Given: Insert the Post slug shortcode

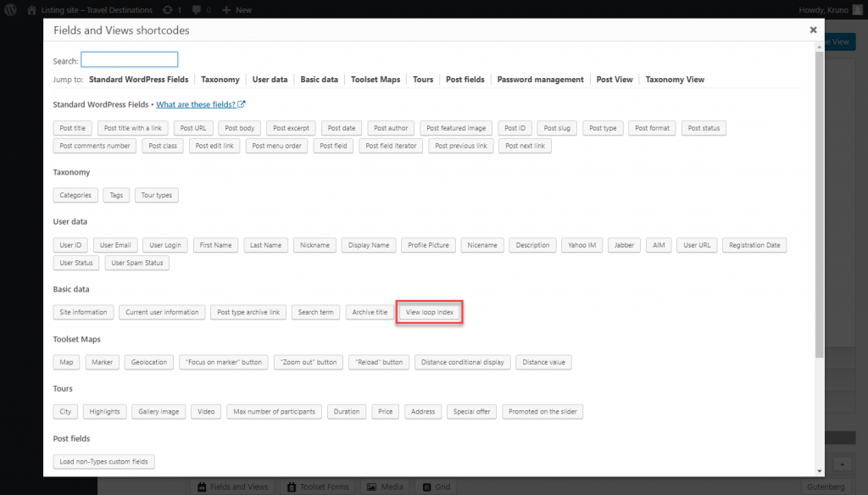Looking at the screenshot, I should tap(557, 128).
